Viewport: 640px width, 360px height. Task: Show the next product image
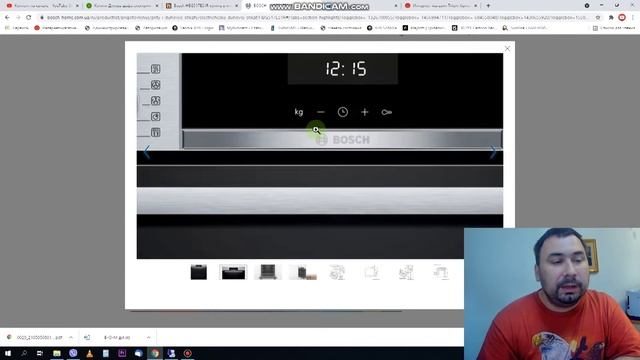click(493, 152)
